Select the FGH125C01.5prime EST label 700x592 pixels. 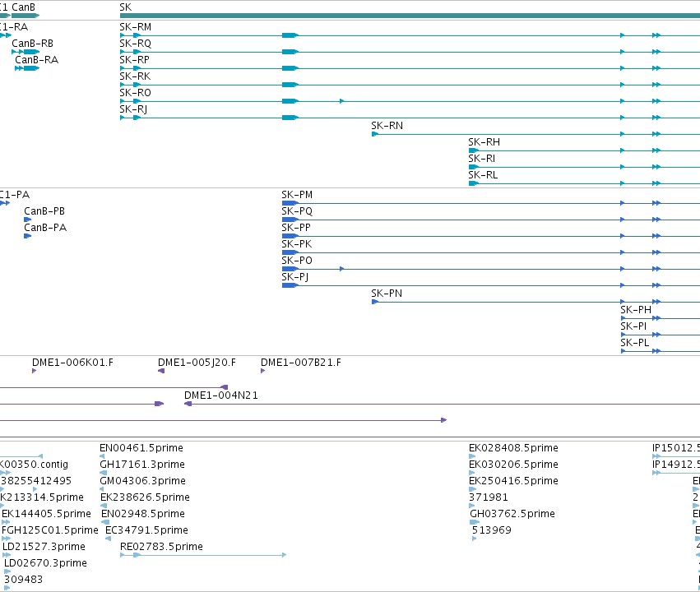50,530
